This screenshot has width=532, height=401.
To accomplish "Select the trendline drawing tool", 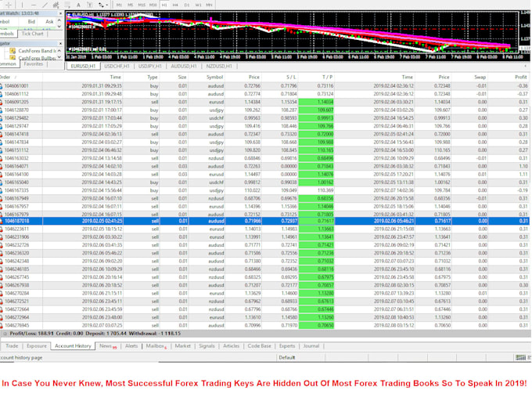I will pyautogui.click(x=45, y=5).
